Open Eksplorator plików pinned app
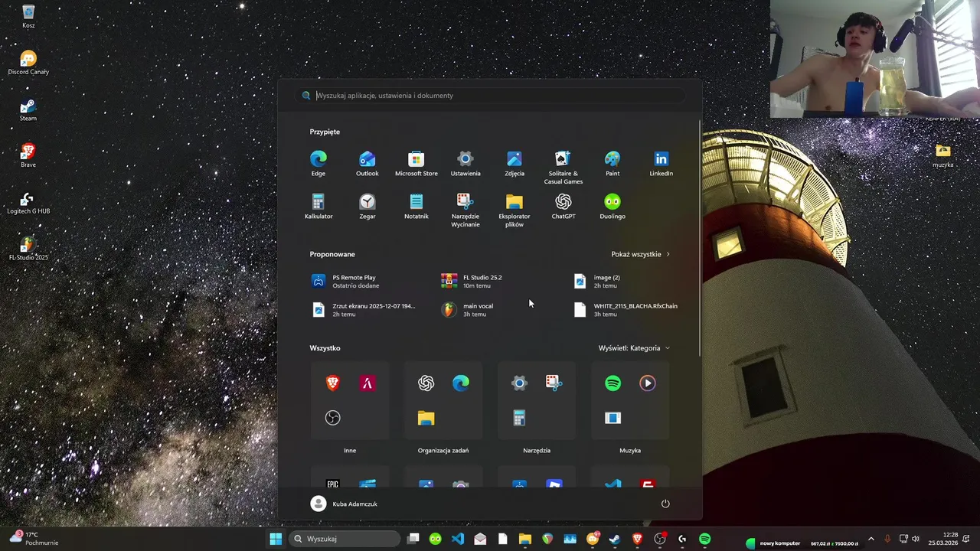The width and height of the screenshot is (980, 551). [514, 210]
